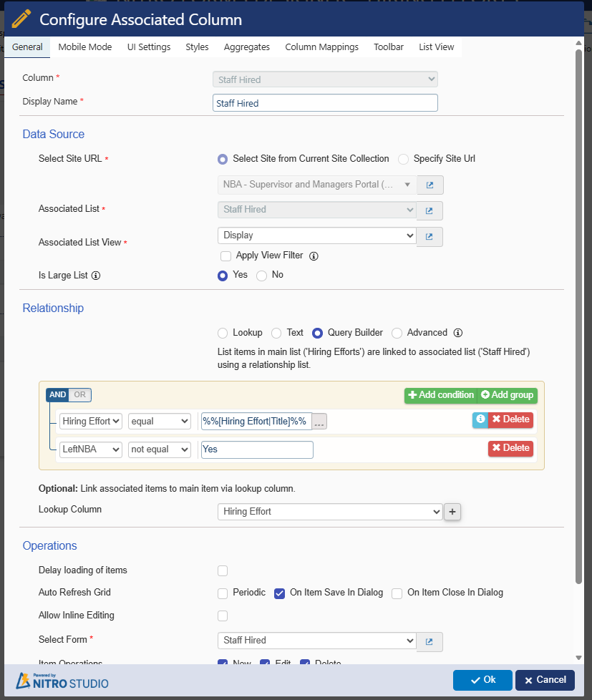This screenshot has height=700, width=592.
Task: Open the Lookup Column dropdown
Action: pyautogui.click(x=330, y=512)
